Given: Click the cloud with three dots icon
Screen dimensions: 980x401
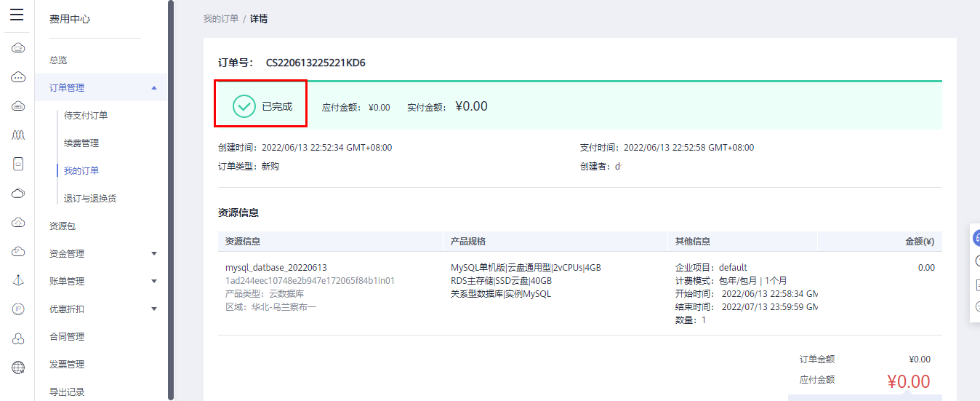Looking at the screenshot, I should pos(18,77).
